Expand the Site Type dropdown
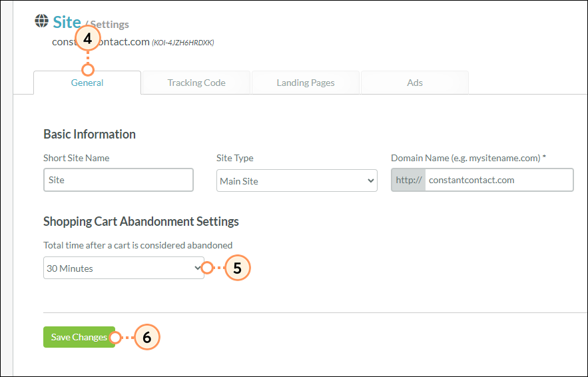The image size is (588, 377). click(x=296, y=181)
